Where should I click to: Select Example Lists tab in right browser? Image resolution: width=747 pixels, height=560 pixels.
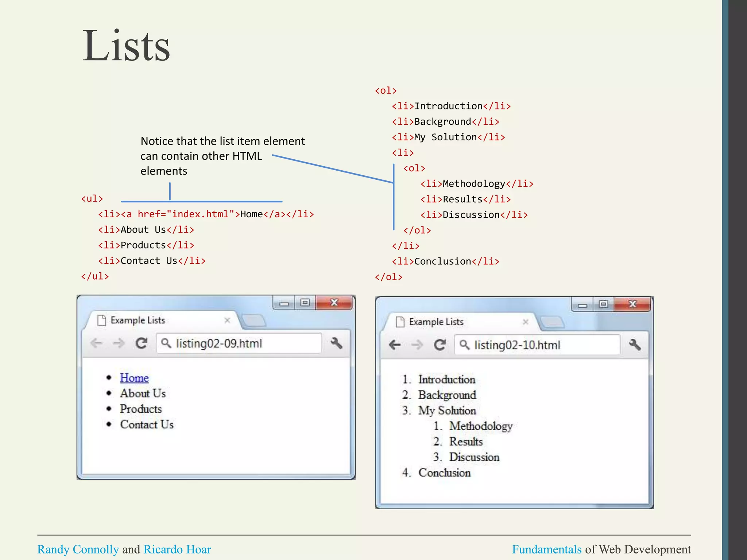[x=436, y=322]
